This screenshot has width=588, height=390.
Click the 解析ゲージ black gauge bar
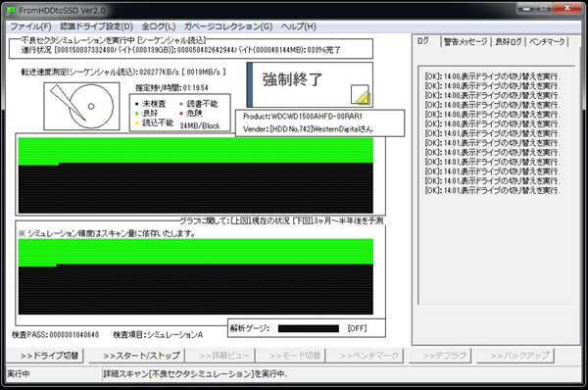click(309, 328)
